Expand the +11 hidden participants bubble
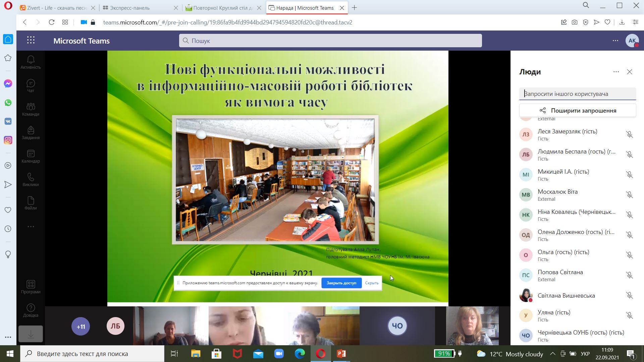The image size is (644, 362). click(x=81, y=326)
